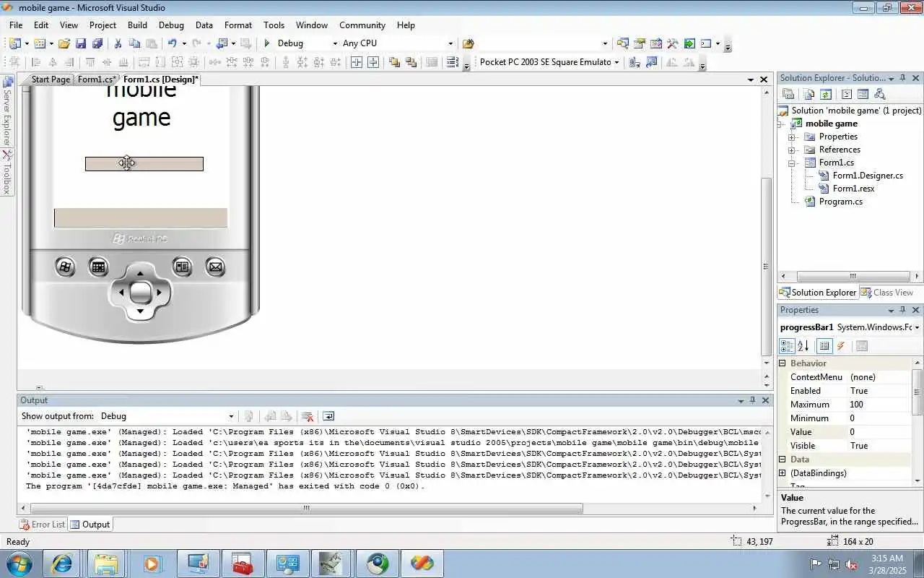This screenshot has height=578, width=924.
Task: Sort properties alphabetically with A-Z icon
Action: tap(803, 346)
